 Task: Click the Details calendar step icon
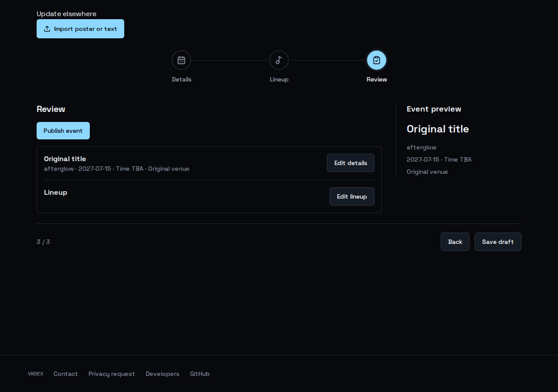[181, 60]
